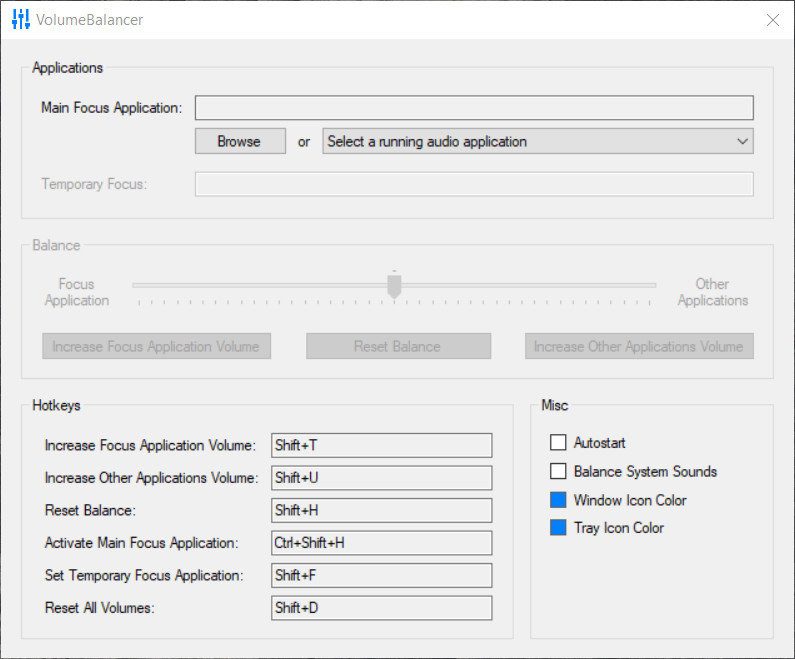795x659 pixels.
Task: Click the Shift+F hotkey field
Action: click(x=382, y=575)
